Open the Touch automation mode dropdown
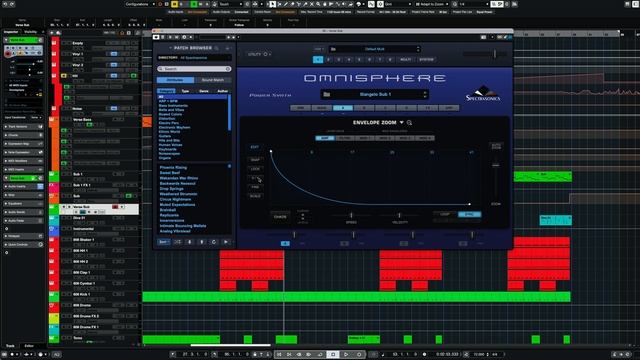 point(231,4)
